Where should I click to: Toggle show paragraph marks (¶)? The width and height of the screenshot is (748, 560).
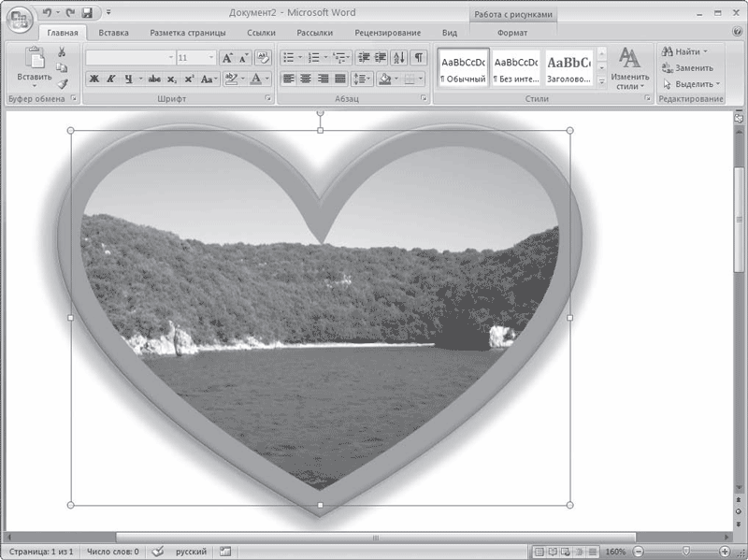coord(418,58)
